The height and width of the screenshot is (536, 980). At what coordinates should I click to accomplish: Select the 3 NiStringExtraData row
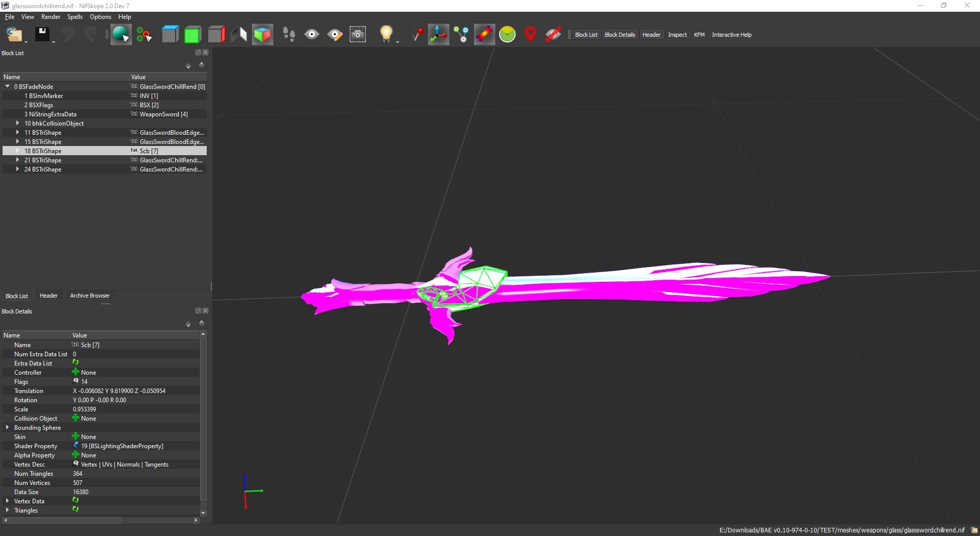tap(105, 114)
